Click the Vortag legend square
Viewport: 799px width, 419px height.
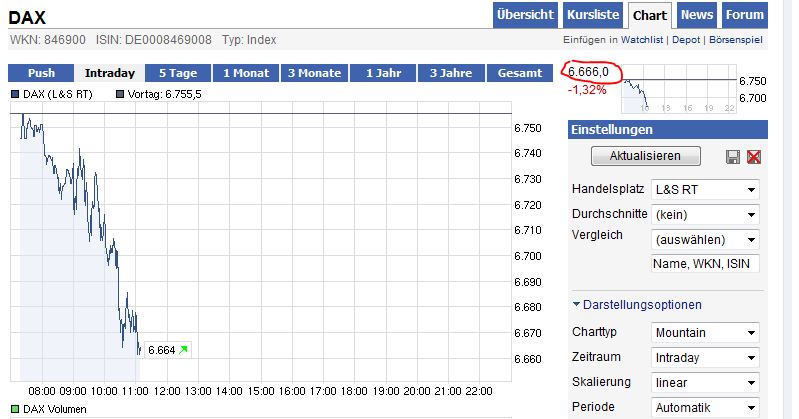[x=120, y=94]
